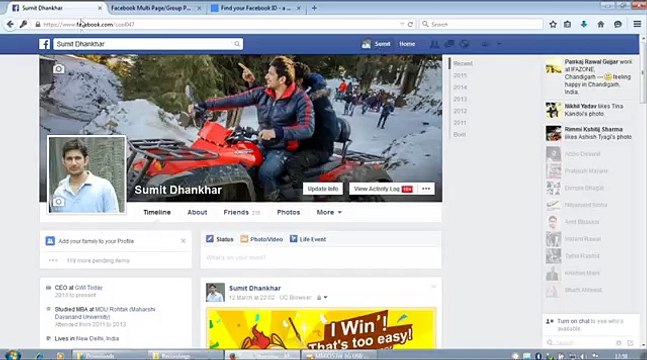Open the Friends tab
The height and width of the screenshot is (360, 647).
tap(242, 212)
